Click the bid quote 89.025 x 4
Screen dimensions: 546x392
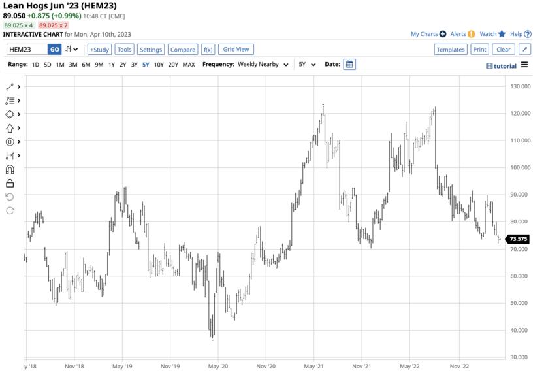point(18,25)
